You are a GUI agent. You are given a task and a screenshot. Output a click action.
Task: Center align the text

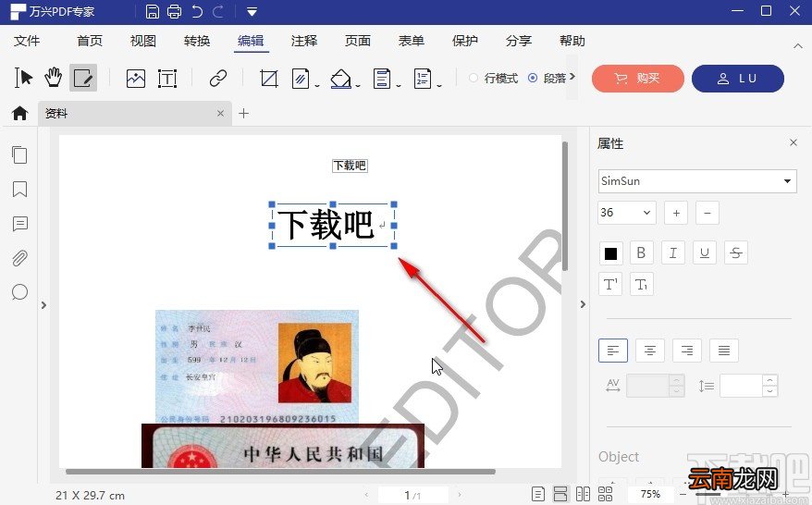click(650, 351)
